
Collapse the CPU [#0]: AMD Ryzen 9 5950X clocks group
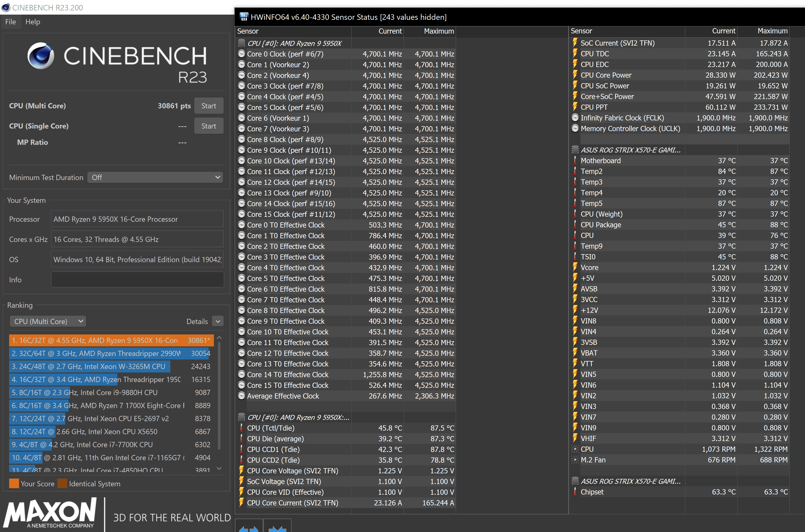click(x=241, y=43)
